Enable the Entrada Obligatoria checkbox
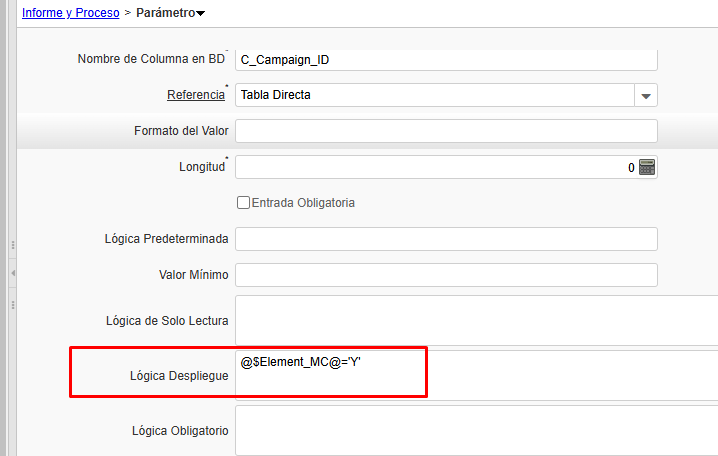 [243, 203]
